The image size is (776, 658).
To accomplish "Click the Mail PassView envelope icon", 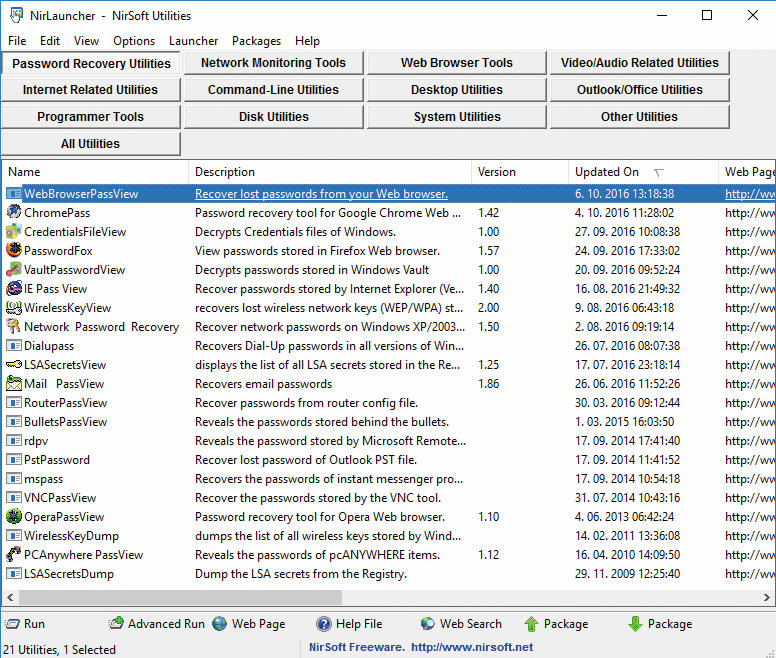I will coord(14,383).
